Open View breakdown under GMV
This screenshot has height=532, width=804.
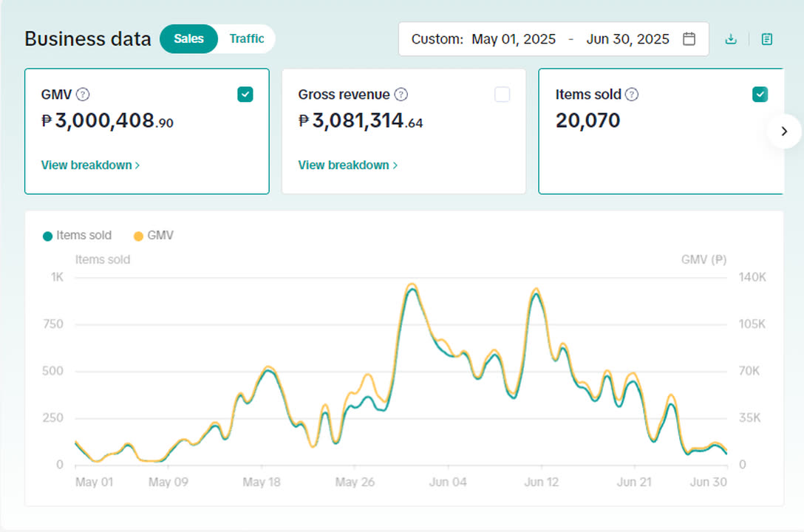point(90,165)
